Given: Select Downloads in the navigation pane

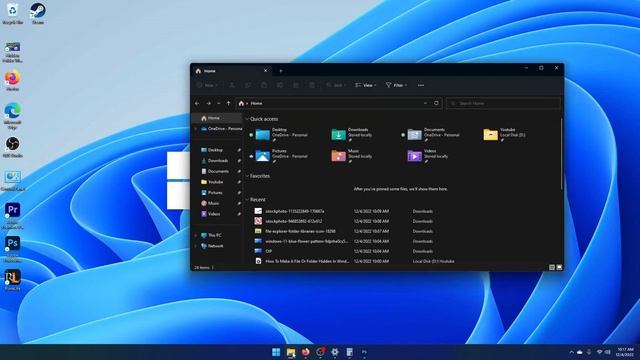Looking at the screenshot, I should (x=218, y=161).
